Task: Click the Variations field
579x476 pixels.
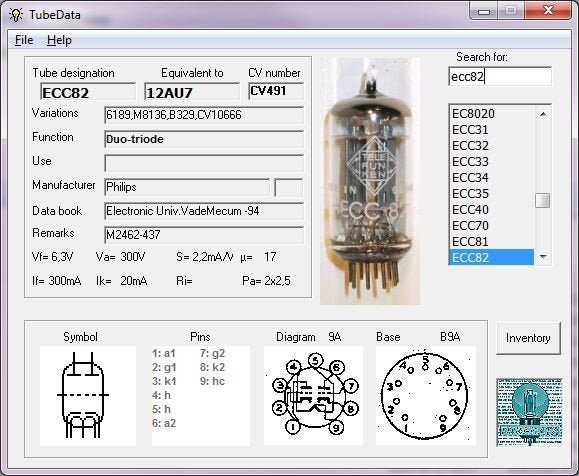Action: coord(204,115)
